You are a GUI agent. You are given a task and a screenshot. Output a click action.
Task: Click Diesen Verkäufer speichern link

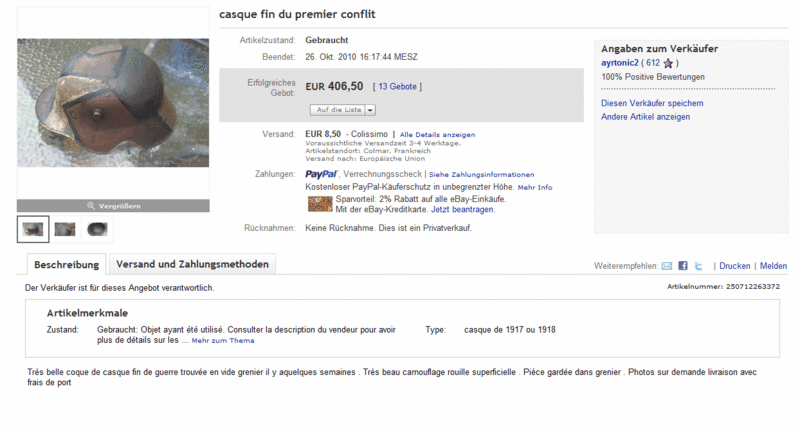click(652, 103)
